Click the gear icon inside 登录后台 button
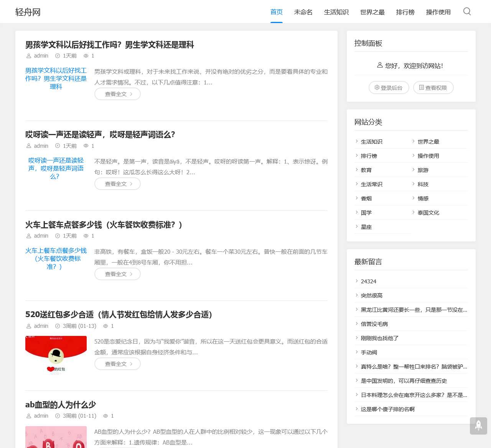Viewport: 491px width, 448px height. click(377, 88)
